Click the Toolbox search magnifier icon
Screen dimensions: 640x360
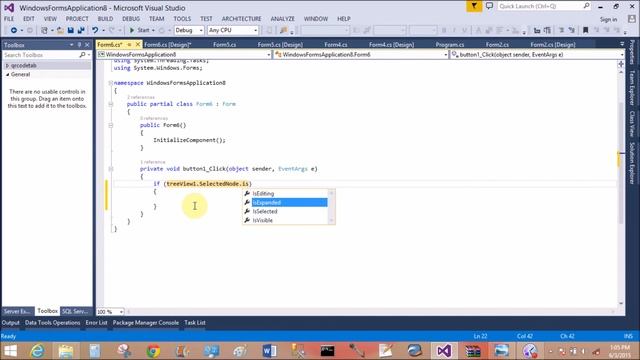pyautogui.click(x=82, y=55)
